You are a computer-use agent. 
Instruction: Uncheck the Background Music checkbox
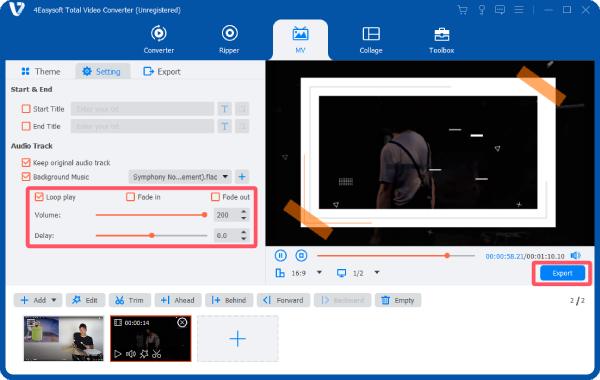(26, 177)
